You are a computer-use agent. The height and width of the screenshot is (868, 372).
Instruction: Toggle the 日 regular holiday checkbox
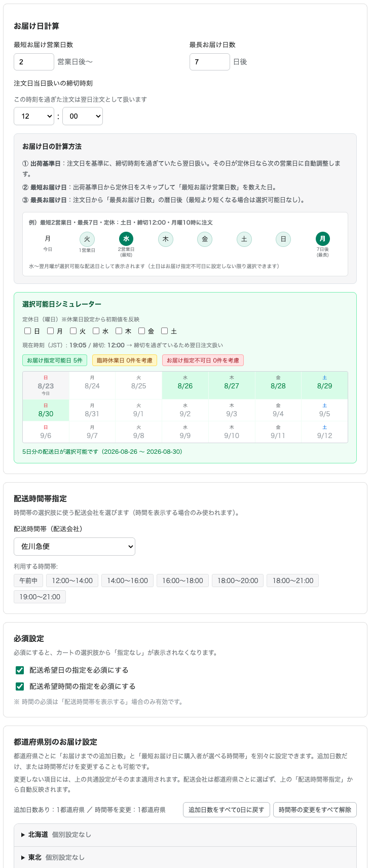click(x=28, y=331)
